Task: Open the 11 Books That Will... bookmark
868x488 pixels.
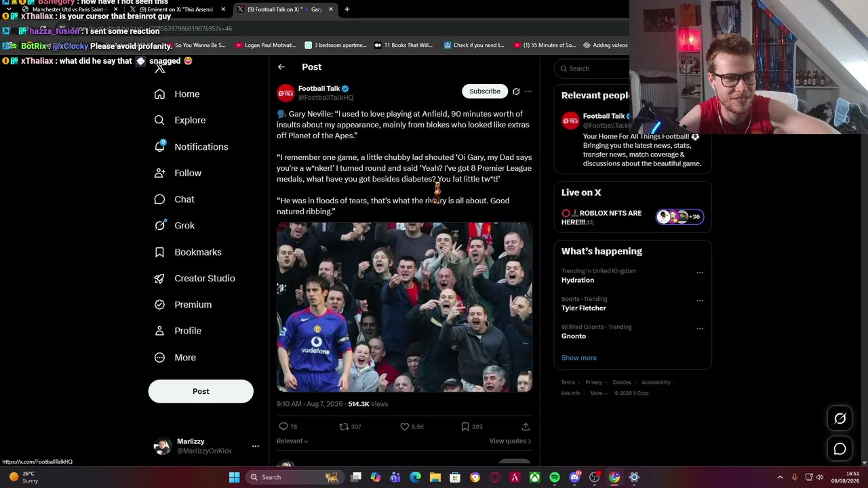Action: (x=403, y=45)
